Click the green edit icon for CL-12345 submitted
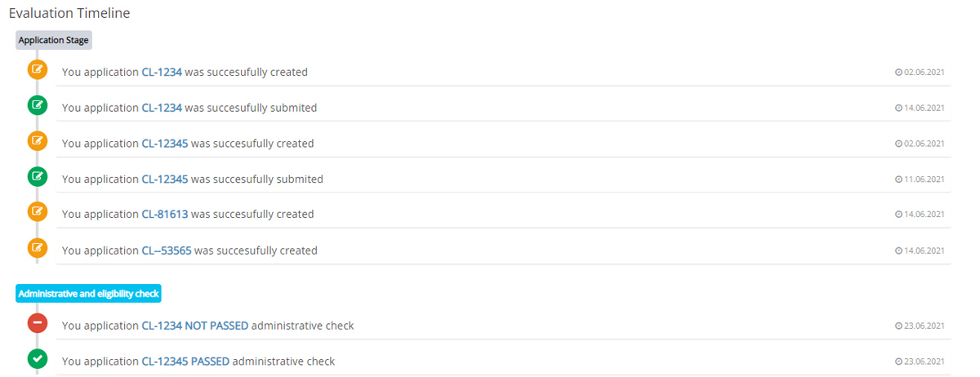The image size is (980, 377). tap(38, 176)
